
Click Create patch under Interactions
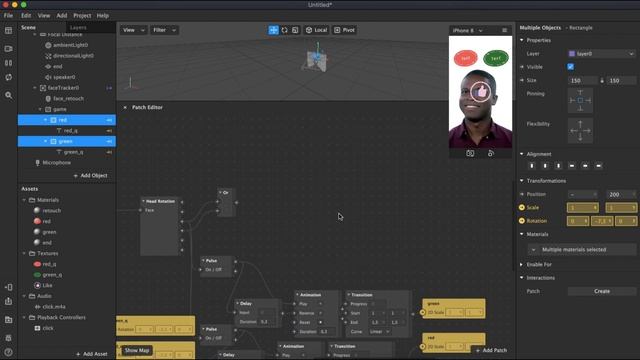[x=602, y=291]
